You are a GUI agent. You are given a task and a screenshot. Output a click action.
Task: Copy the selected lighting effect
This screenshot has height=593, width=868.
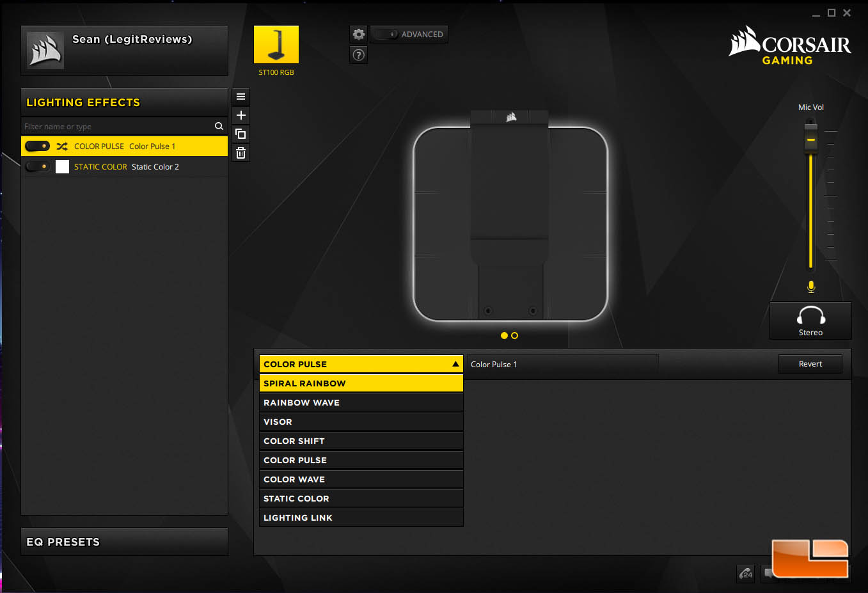pyautogui.click(x=241, y=134)
